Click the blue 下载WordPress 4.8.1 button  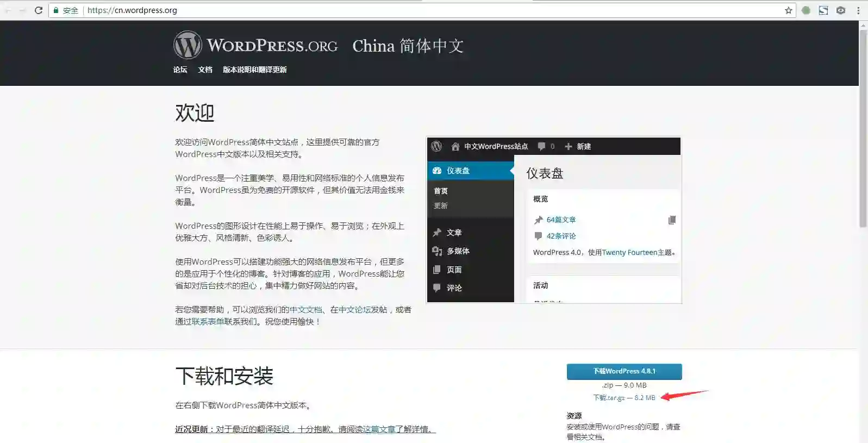(x=624, y=371)
